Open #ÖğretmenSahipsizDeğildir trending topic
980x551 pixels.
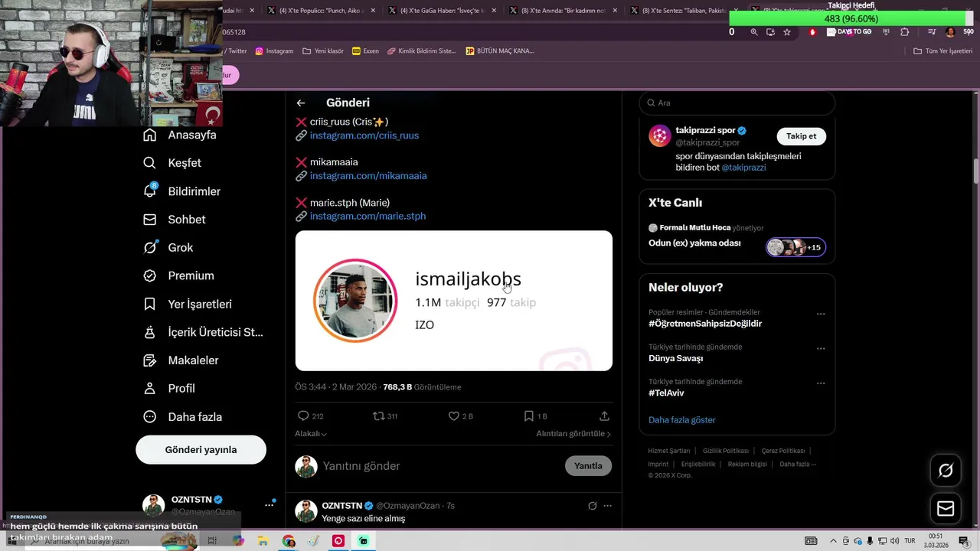pos(705,324)
